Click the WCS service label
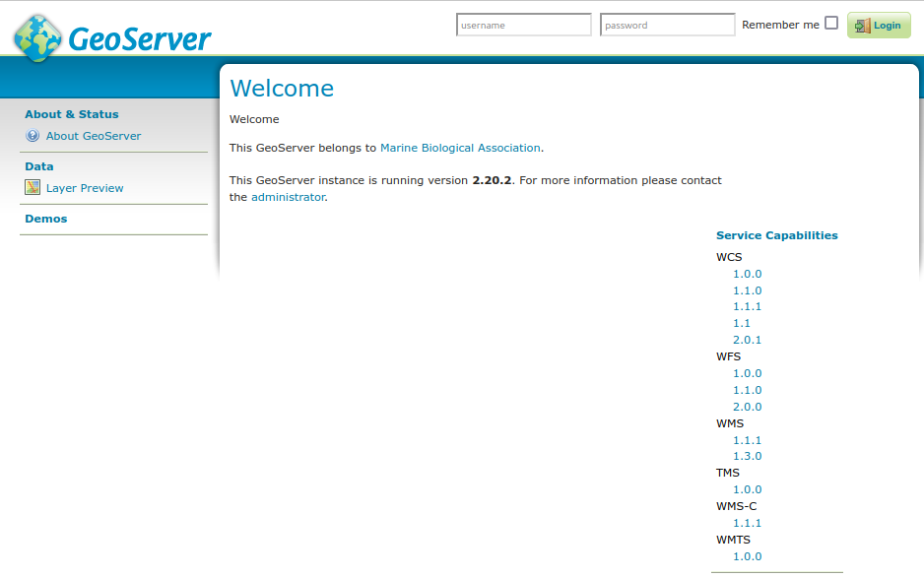The height and width of the screenshot is (578, 924). (x=729, y=257)
